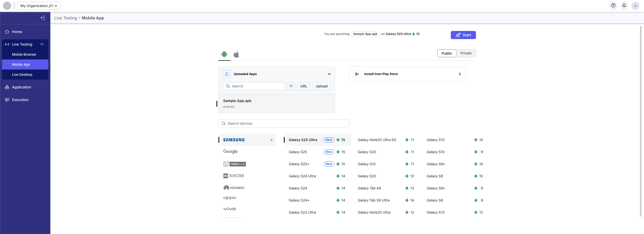Collapse the Uploaded Apps panel chevron
The image size is (644, 234).
329,74
